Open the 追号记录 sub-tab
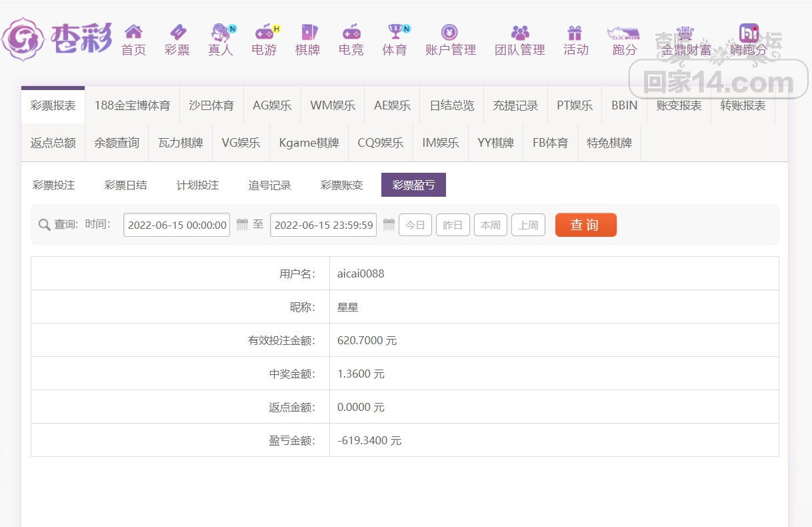The image size is (812, 527). pyautogui.click(x=269, y=185)
